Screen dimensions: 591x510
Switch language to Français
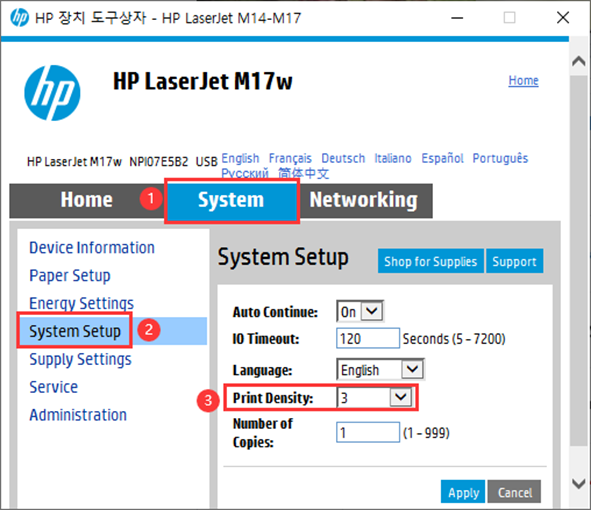pos(290,158)
